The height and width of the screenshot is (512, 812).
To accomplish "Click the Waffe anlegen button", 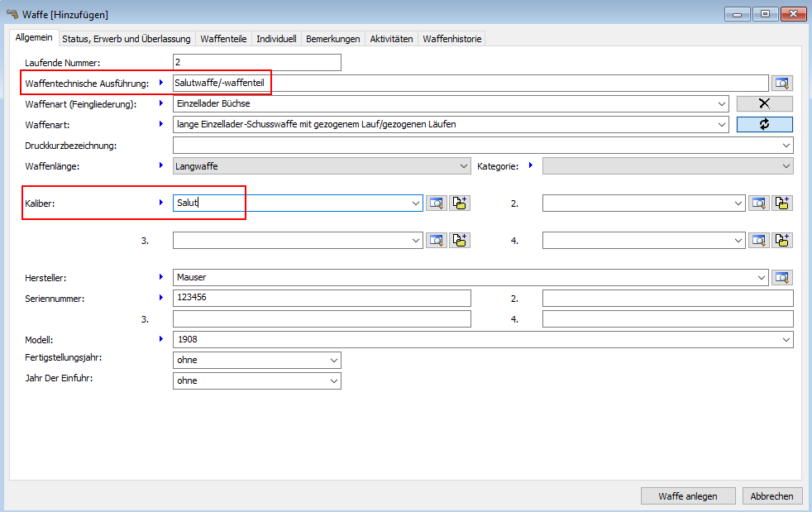I will point(686,496).
